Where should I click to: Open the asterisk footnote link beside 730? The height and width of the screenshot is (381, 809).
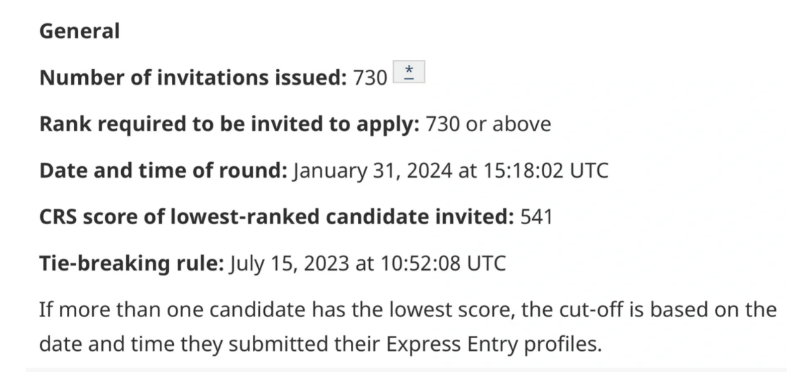(x=409, y=72)
